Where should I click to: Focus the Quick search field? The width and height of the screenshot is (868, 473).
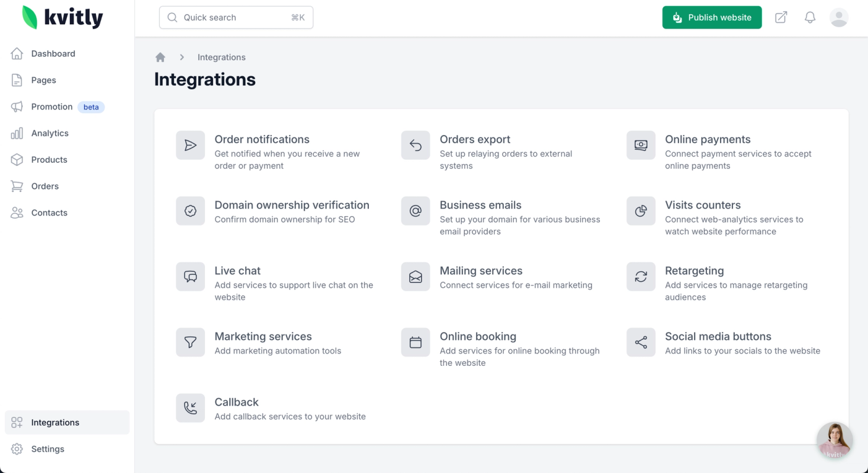click(236, 18)
